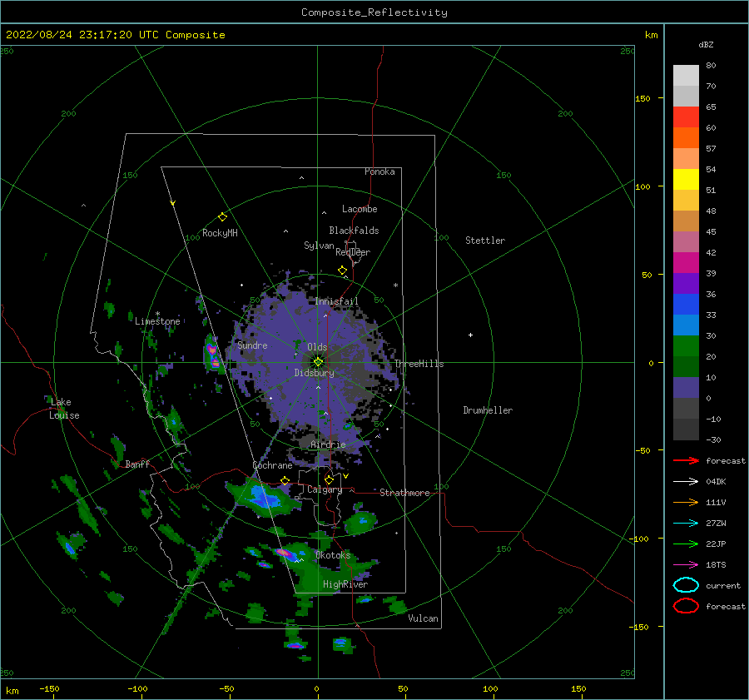
Task: Select the ThreeHills label
Action: pos(419,364)
